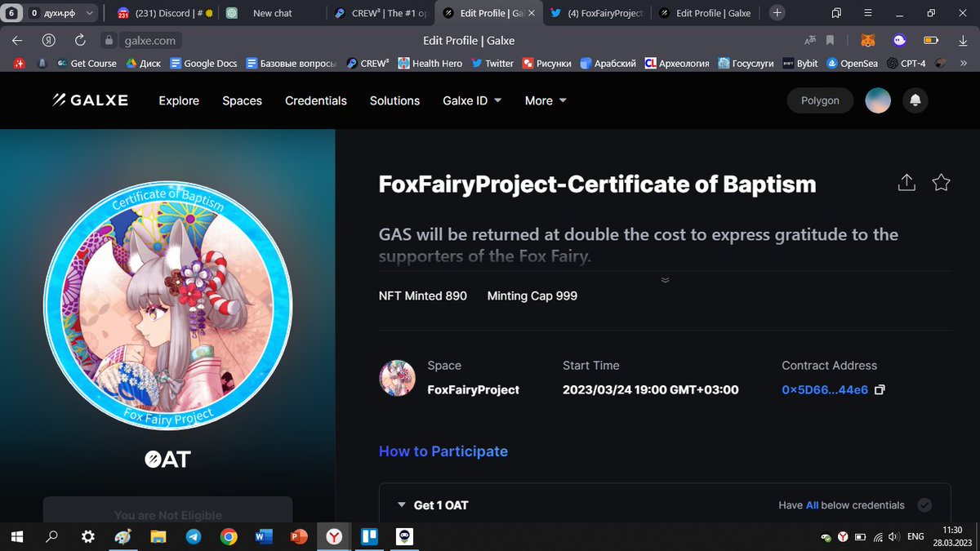The height and width of the screenshot is (551, 980).
Task: Go to Spaces
Action: pyautogui.click(x=242, y=100)
